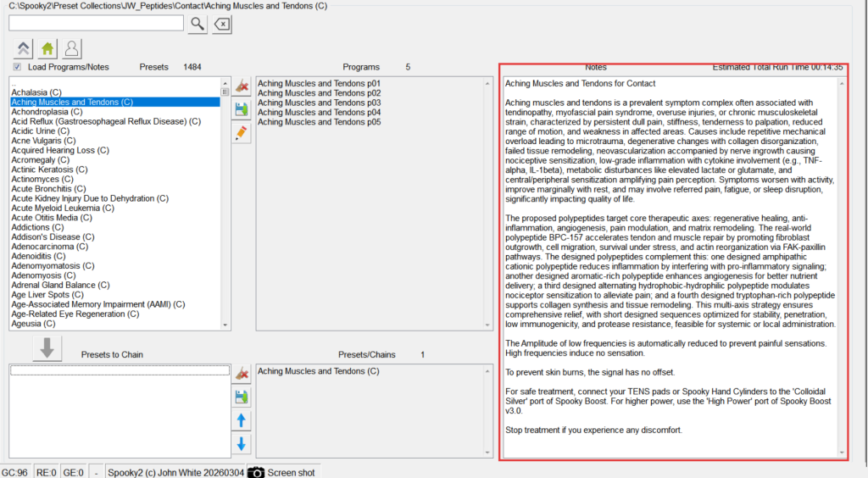Move chained preset up with blue arrow
868x478 pixels.
click(x=242, y=420)
